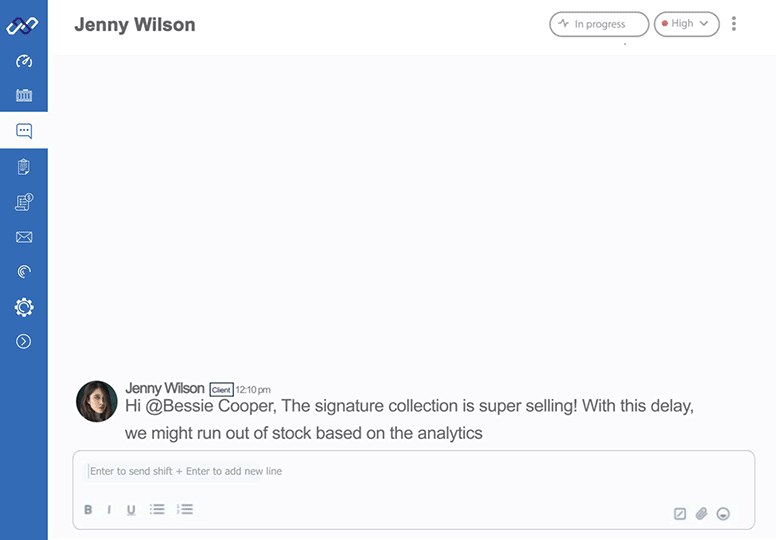
Task: Open the mail envelope sidebar icon
Action: click(x=24, y=237)
